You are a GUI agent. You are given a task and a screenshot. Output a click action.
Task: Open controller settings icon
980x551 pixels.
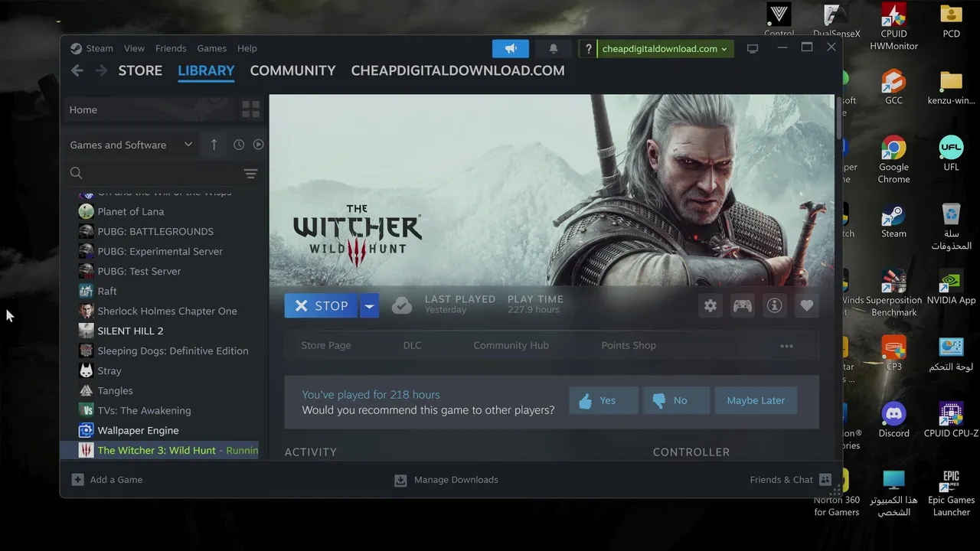tap(742, 306)
